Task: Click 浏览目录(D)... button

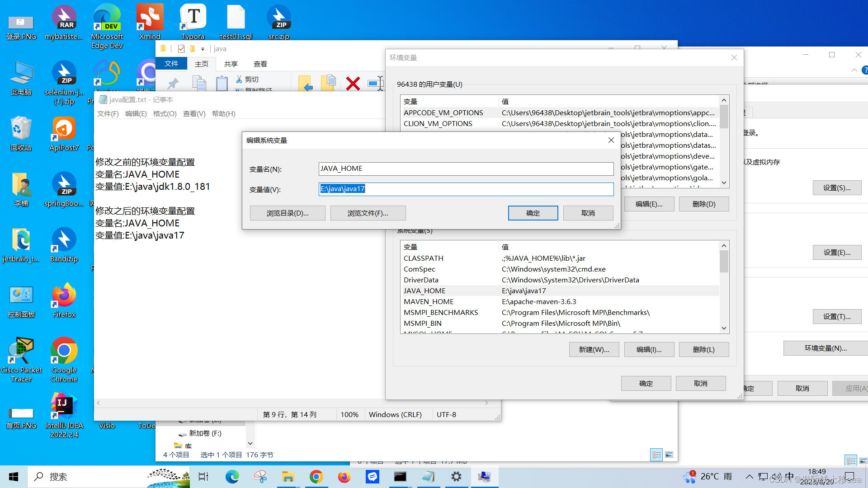Action: (x=288, y=213)
